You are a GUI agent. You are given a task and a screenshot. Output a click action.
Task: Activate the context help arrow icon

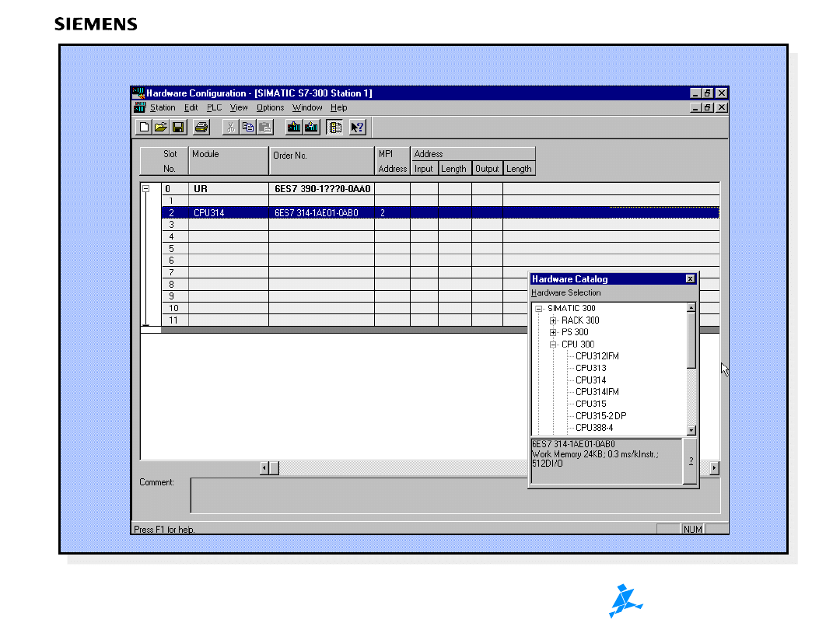[357, 127]
